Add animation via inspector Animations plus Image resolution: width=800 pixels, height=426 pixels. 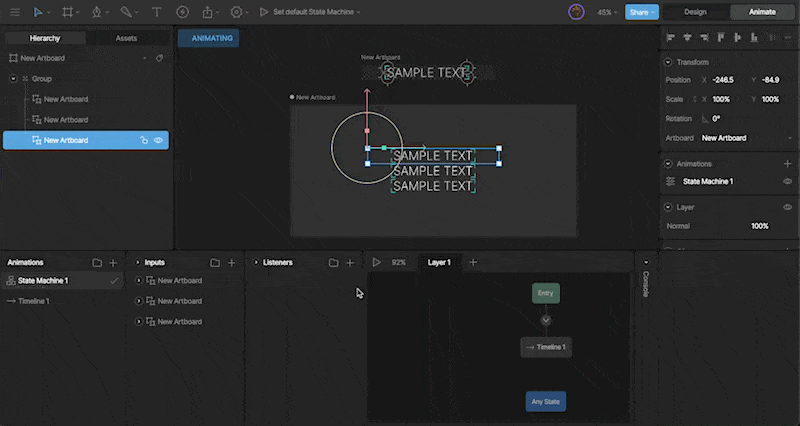(x=787, y=164)
